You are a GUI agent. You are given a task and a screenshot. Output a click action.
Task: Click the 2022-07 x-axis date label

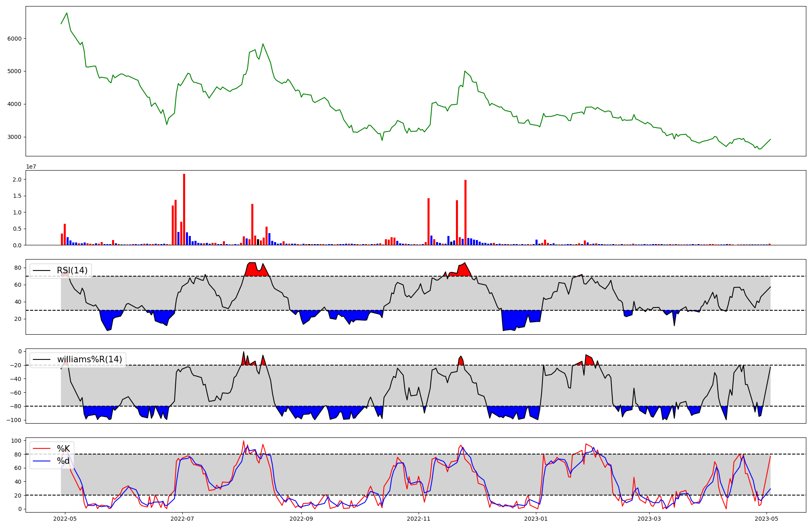182,519
